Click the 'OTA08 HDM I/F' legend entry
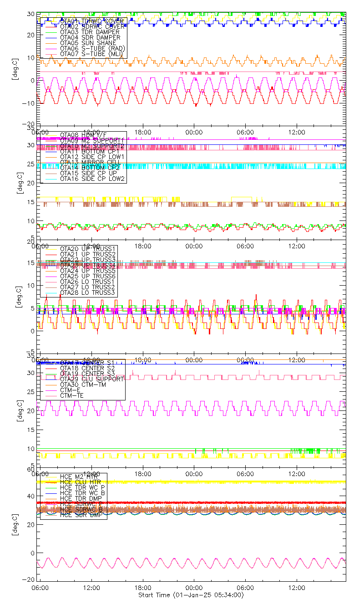This screenshot has height=615, width=364. [83, 135]
